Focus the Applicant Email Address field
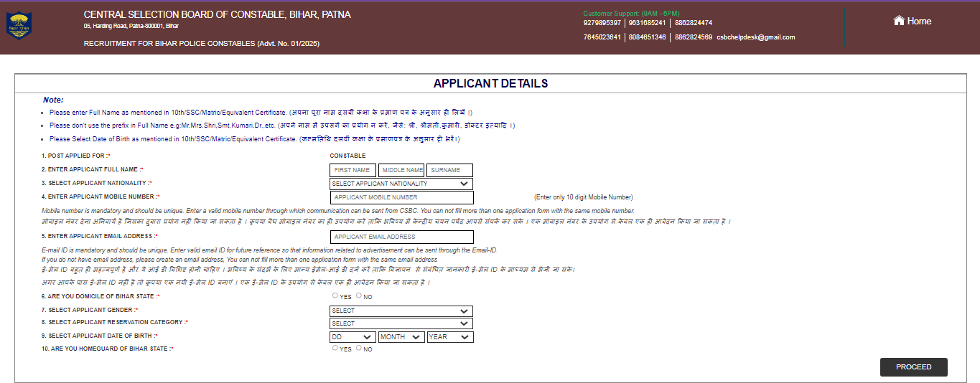980x383 pixels. [402, 237]
